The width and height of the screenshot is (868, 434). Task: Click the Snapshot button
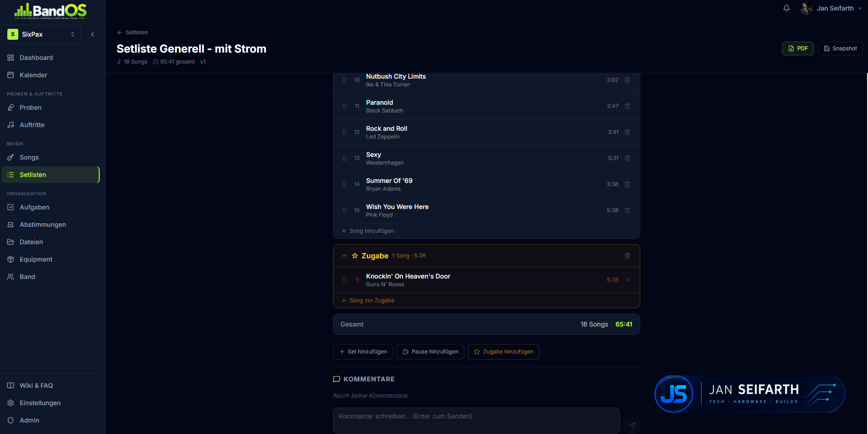point(840,48)
